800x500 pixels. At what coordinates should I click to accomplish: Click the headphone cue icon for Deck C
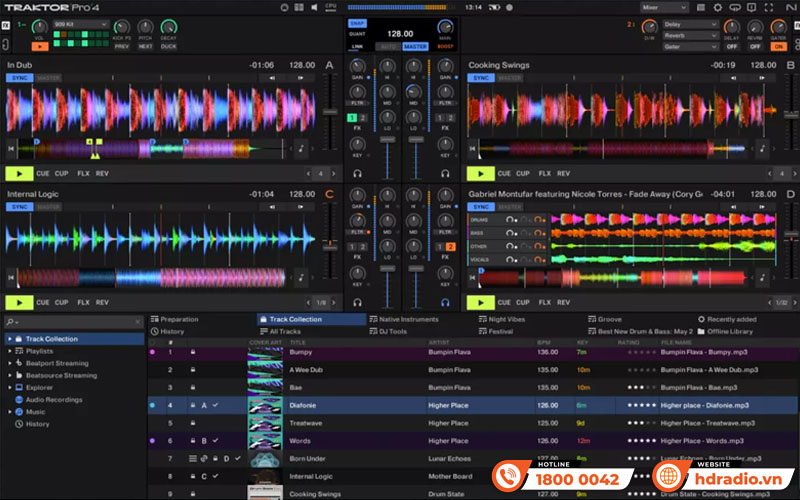[357, 303]
